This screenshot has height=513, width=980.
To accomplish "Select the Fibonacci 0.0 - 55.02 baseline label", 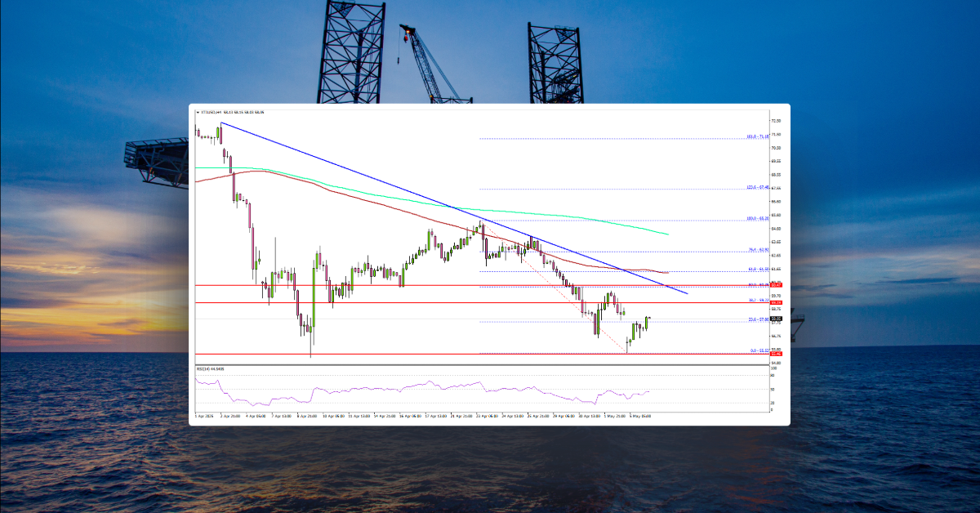I will [758, 350].
